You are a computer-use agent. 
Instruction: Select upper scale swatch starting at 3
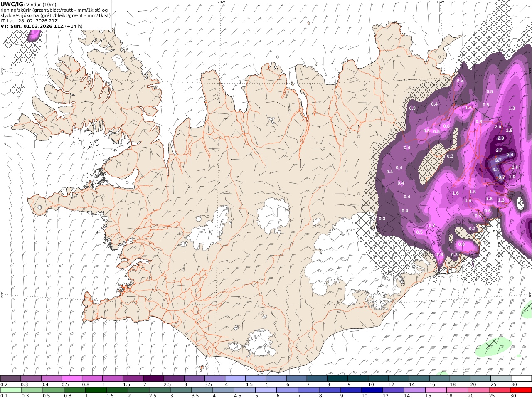[x=195, y=379]
